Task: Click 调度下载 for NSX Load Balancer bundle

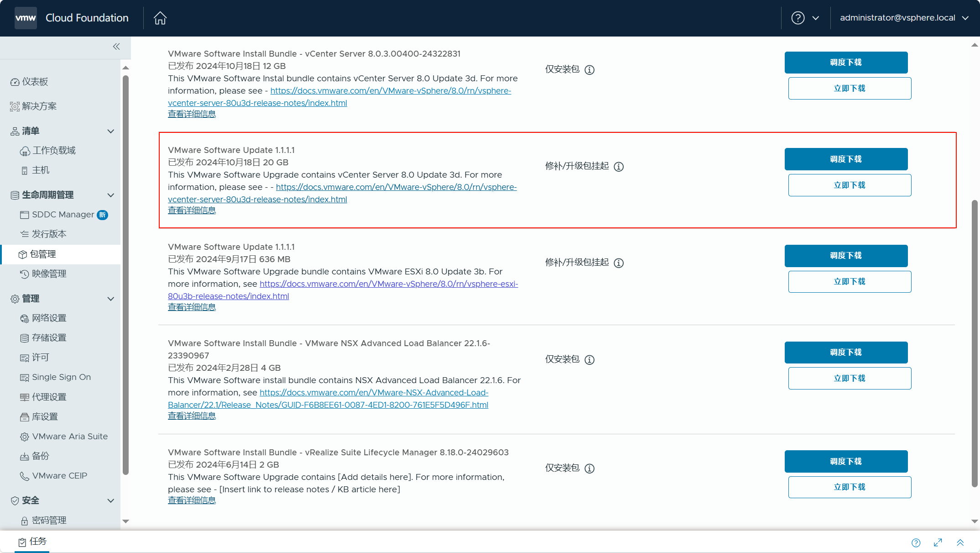Action: pos(846,353)
